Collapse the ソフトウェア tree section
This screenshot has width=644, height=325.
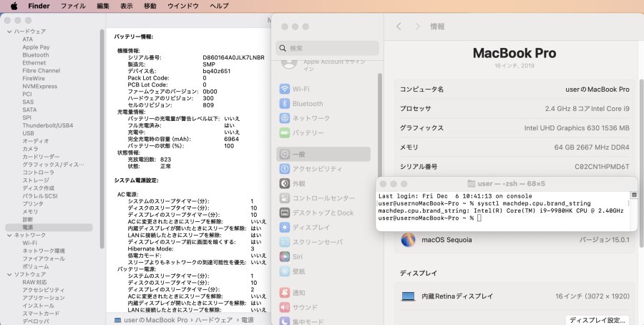click(x=9, y=274)
